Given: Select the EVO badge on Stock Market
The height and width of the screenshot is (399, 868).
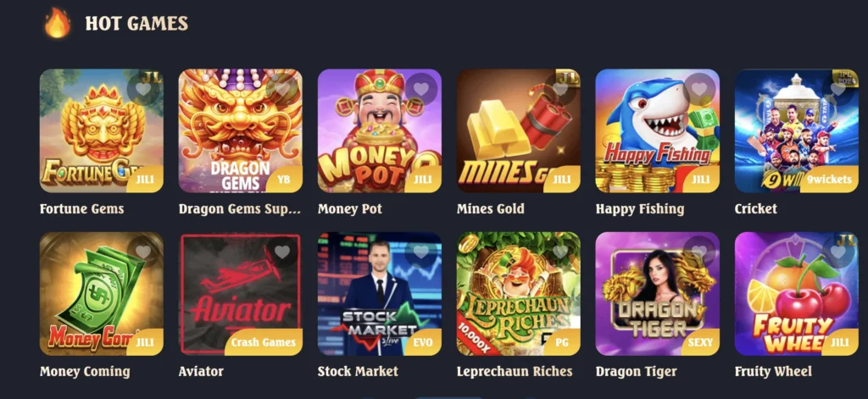Looking at the screenshot, I should pyautogui.click(x=423, y=342).
